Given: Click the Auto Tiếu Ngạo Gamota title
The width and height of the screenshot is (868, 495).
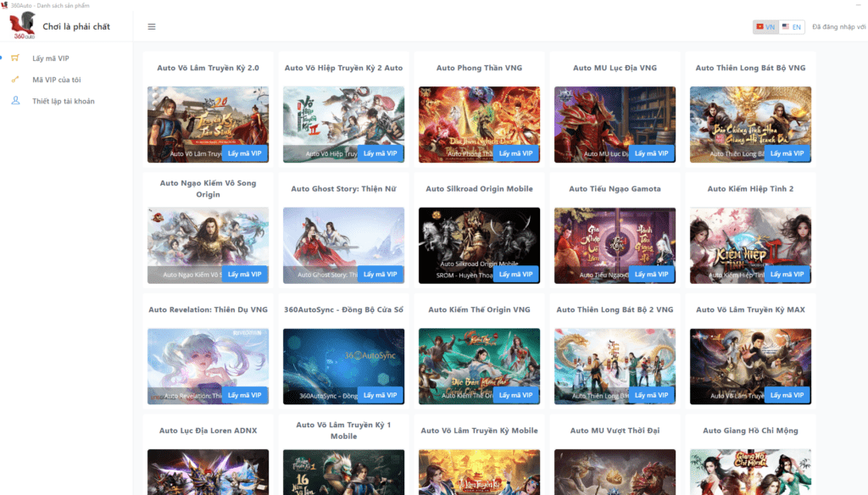Looking at the screenshot, I should tap(615, 189).
